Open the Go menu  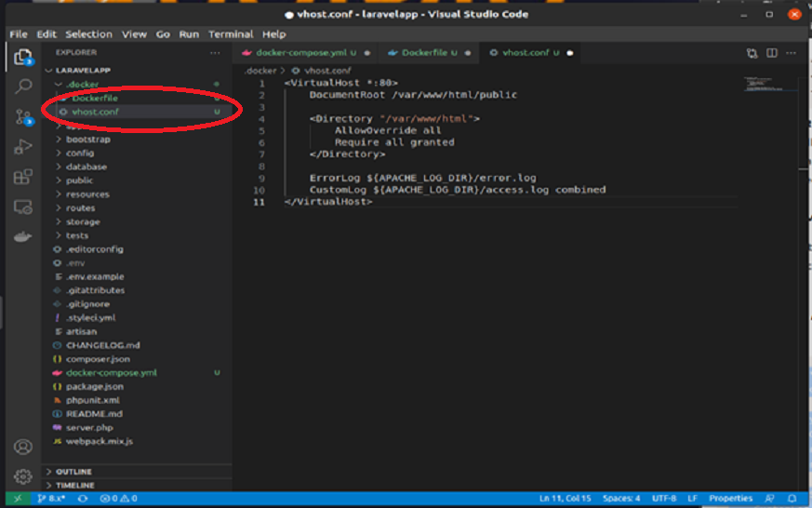pyautogui.click(x=163, y=34)
